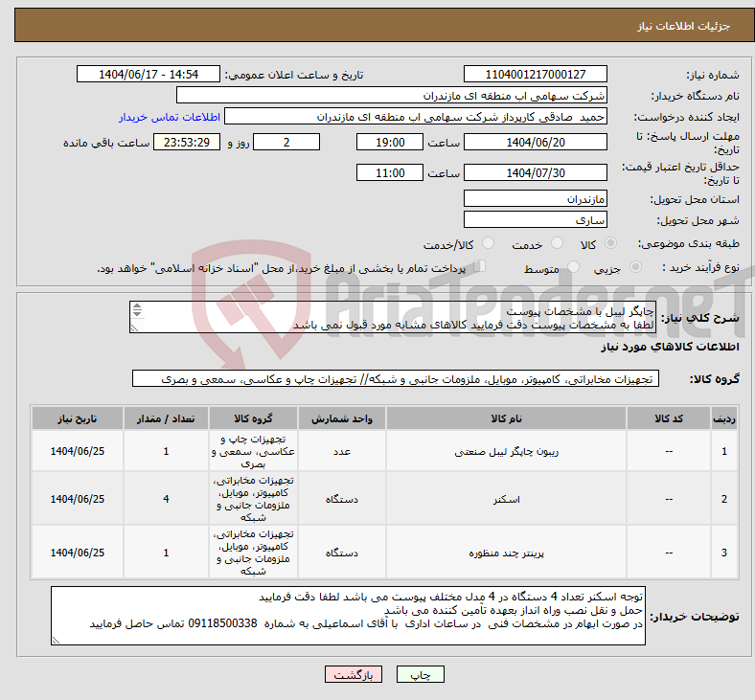Click the date 1404/06/25 in the اسکنر row

click(x=77, y=499)
